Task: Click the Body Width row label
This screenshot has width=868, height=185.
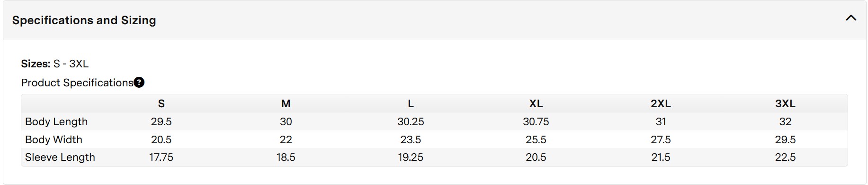Action: (x=54, y=139)
